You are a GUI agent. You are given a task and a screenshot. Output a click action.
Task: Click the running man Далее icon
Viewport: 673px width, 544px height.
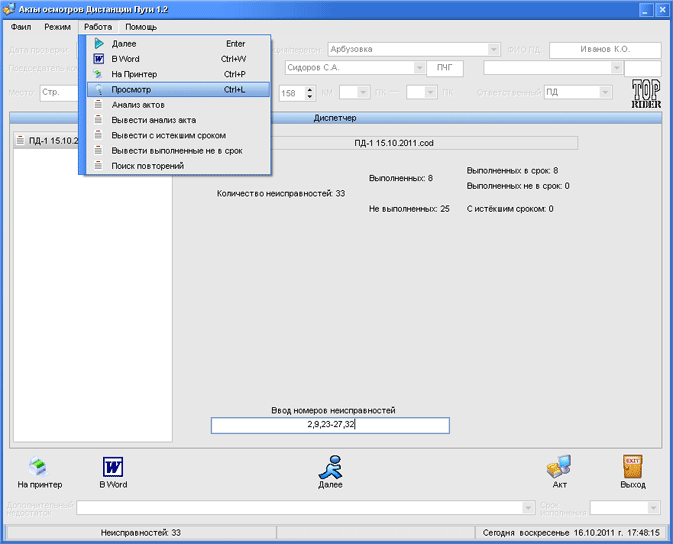point(330,467)
